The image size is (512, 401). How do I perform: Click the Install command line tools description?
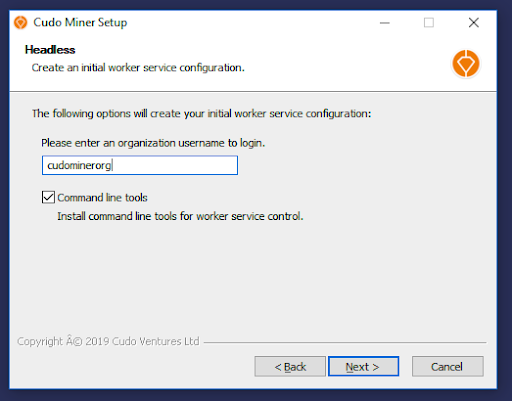coord(180,216)
